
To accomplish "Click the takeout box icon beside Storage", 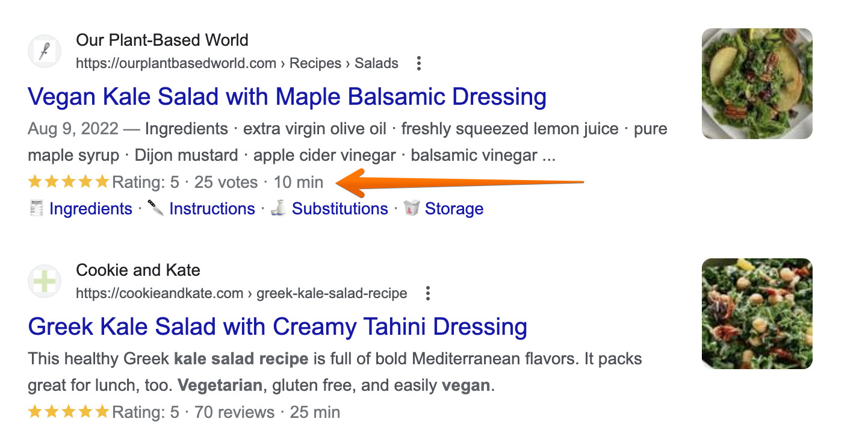I will tap(412, 208).
